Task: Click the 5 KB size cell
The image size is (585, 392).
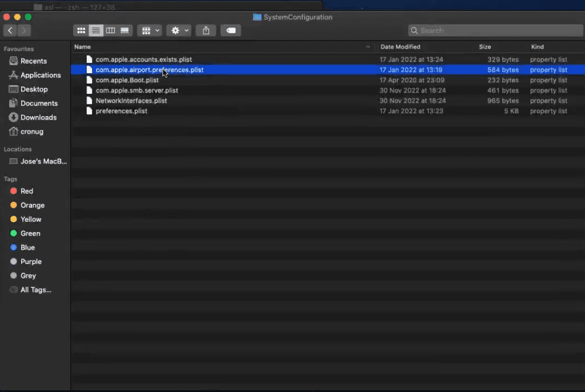Action: coord(511,111)
